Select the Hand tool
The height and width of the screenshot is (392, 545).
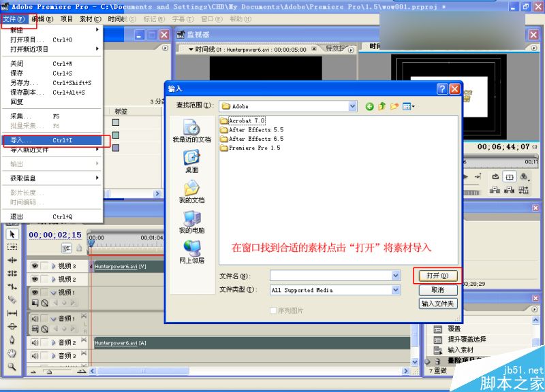tap(12, 353)
